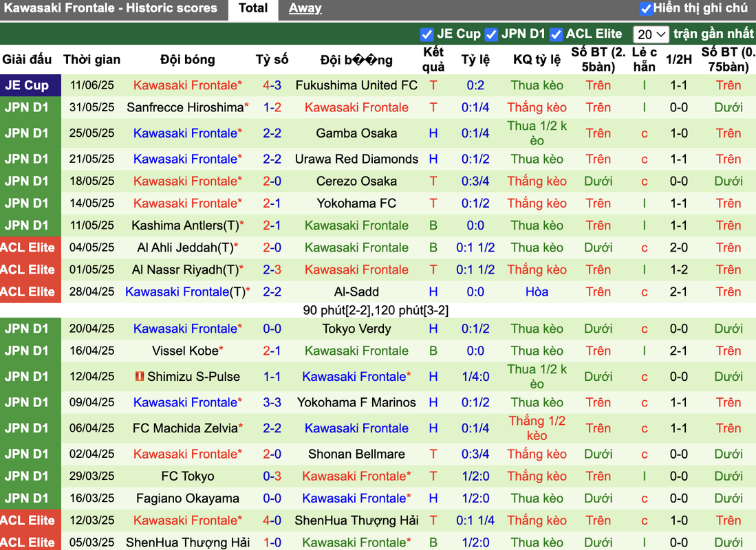Viewport: 756px width, 550px height.
Task: Click the date 20/04/25
Action: click(91, 329)
